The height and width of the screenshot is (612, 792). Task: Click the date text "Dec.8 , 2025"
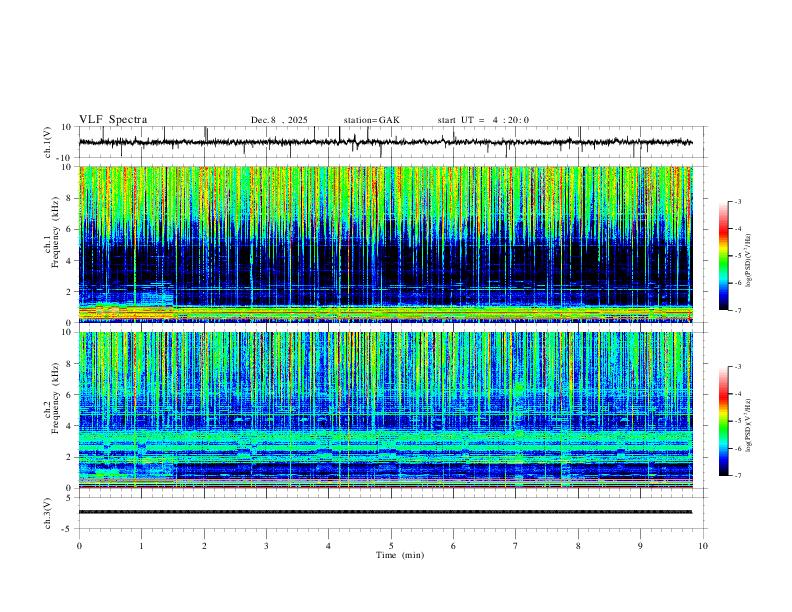[x=279, y=120]
